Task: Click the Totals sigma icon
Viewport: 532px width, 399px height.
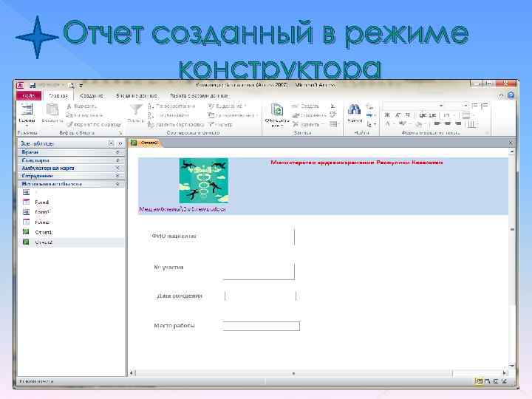Action: [333, 106]
